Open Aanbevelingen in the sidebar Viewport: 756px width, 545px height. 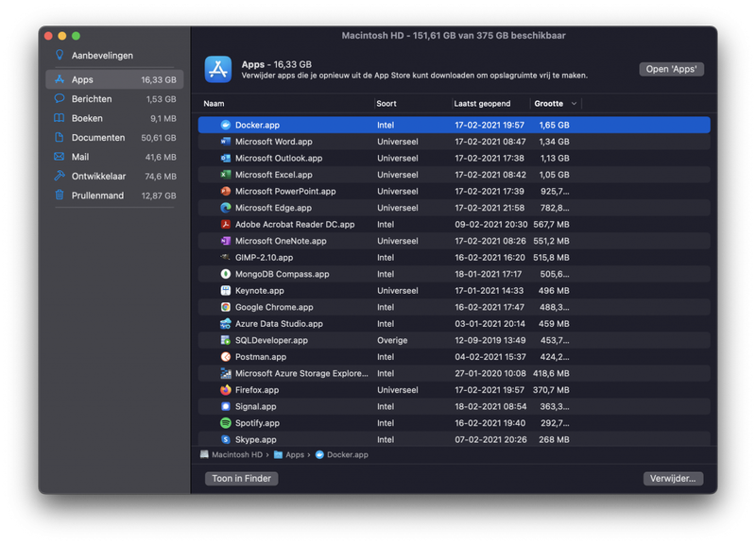pyautogui.click(x=102, y=56)
